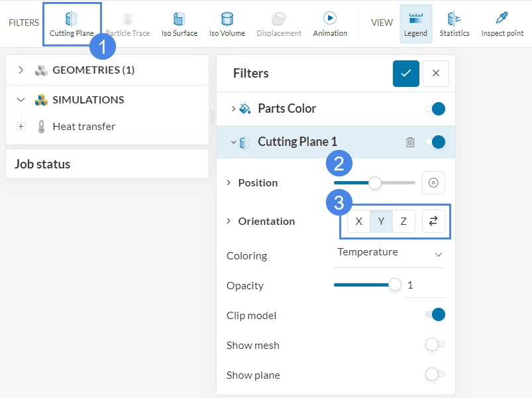Activate the Inspect point tool

502,23
